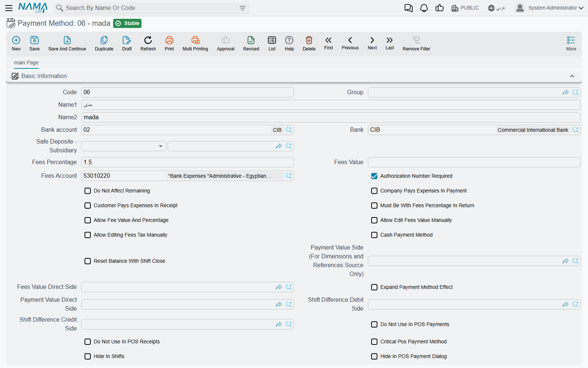Enable Do Not Affect Remaining
The image size is (588, 368).
87,191
